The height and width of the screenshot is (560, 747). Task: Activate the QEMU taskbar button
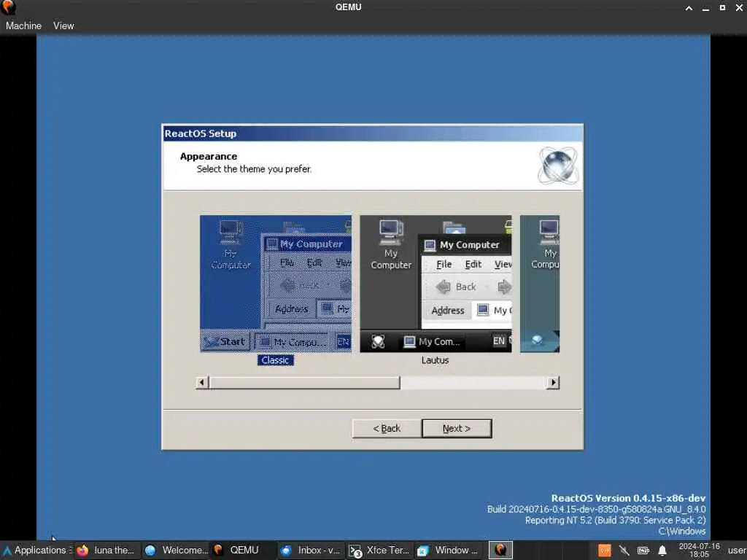[244, 550]
